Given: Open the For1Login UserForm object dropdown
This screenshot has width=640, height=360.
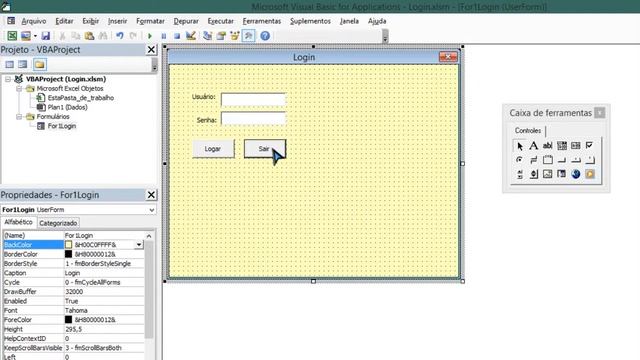Looking at the screenshot, I should point(151,210).
